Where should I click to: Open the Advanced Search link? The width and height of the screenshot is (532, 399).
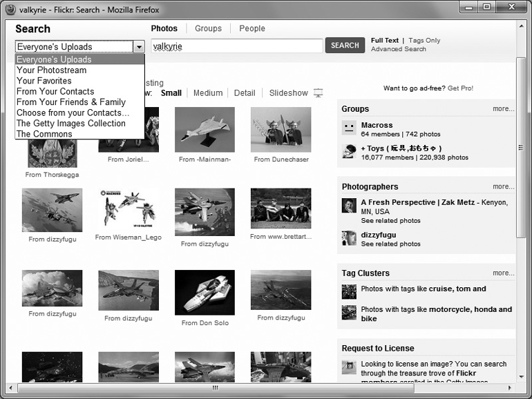(399, 50)
